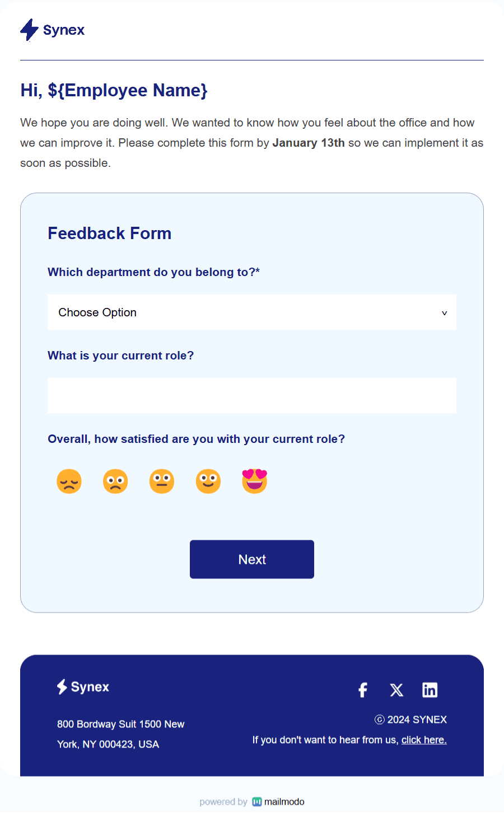
Task: Click the X social media icon
Action: pyautogui.click(x=396, y=690)
